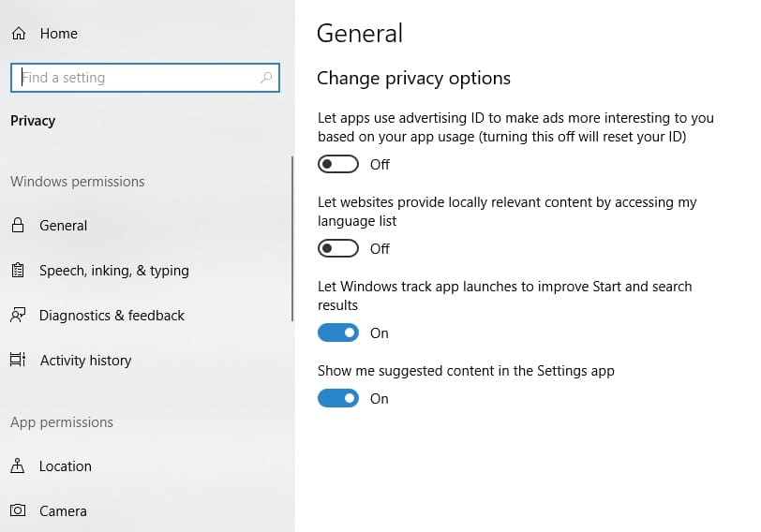
Task: Click the Home house icon
Action: (x=19, y=34)
